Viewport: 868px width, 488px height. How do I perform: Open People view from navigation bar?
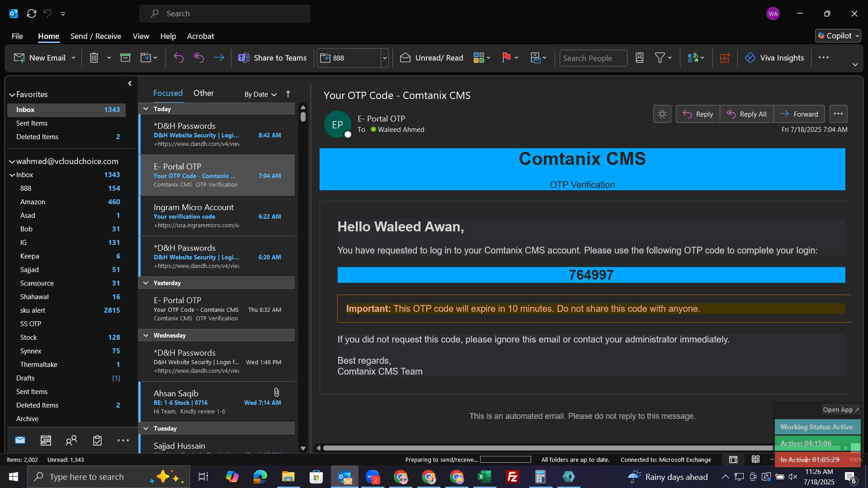71,440
